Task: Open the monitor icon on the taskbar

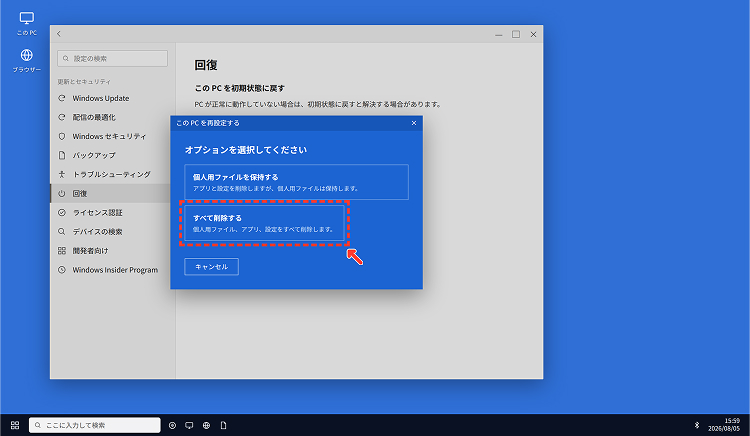Action: coord(189,425)
